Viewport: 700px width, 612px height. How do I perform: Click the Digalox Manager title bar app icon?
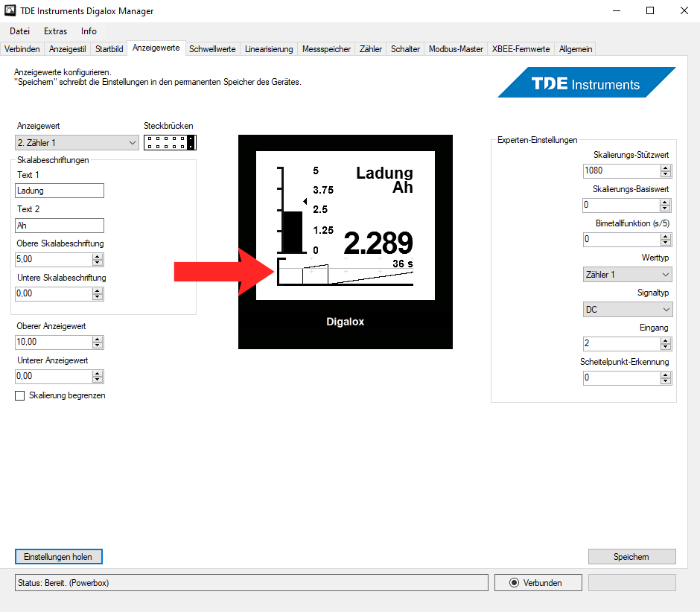point(10,10)
